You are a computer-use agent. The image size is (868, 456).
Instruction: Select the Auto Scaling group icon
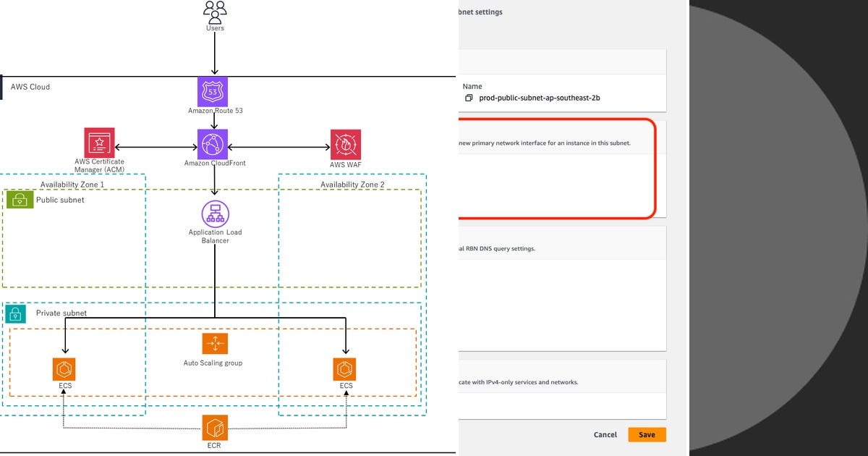[x=214, y=343]
